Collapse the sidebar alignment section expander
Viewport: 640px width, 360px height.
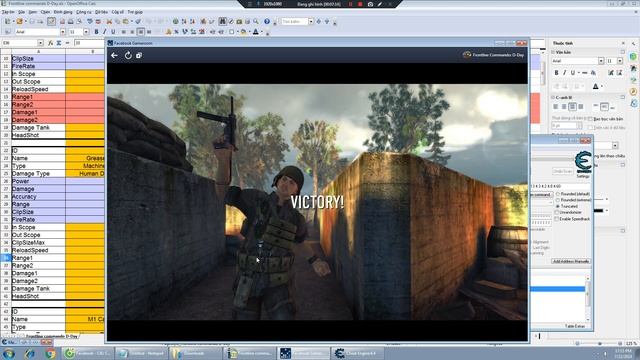tap(553, 98)
